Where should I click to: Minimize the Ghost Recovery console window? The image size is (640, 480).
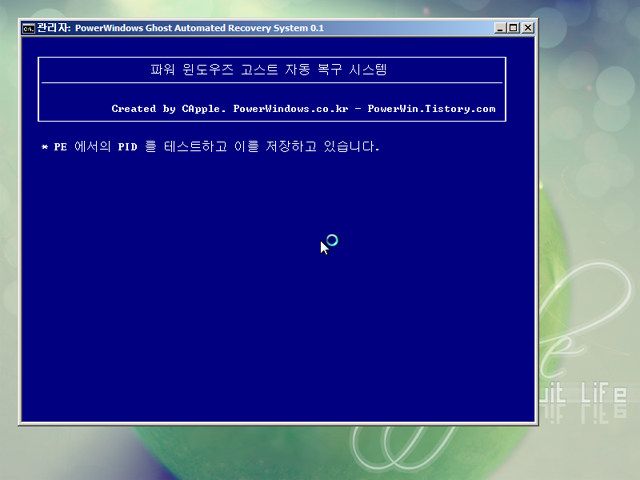[500, 28]
